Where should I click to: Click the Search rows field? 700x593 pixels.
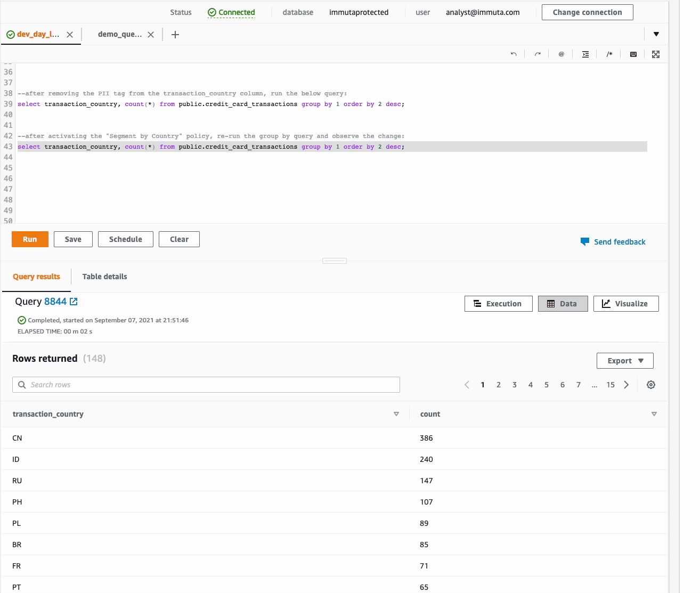click(206, 385)
